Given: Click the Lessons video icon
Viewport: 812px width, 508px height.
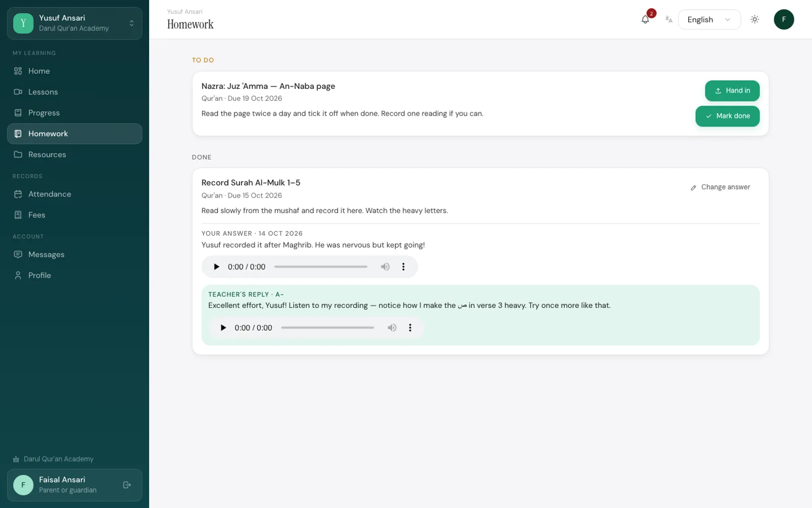Looking at the screenshot, I should pos(18,92).
